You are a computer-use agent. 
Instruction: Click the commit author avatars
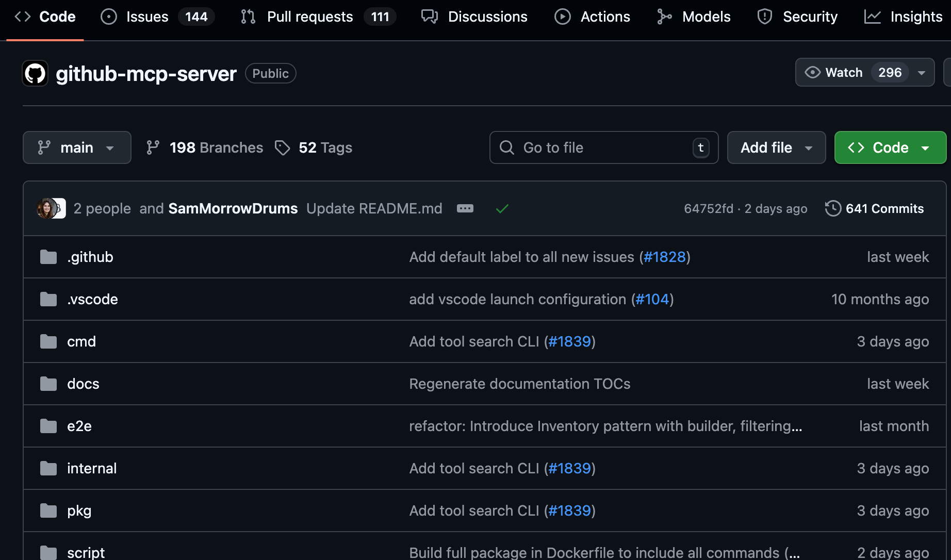click(51, 208)
